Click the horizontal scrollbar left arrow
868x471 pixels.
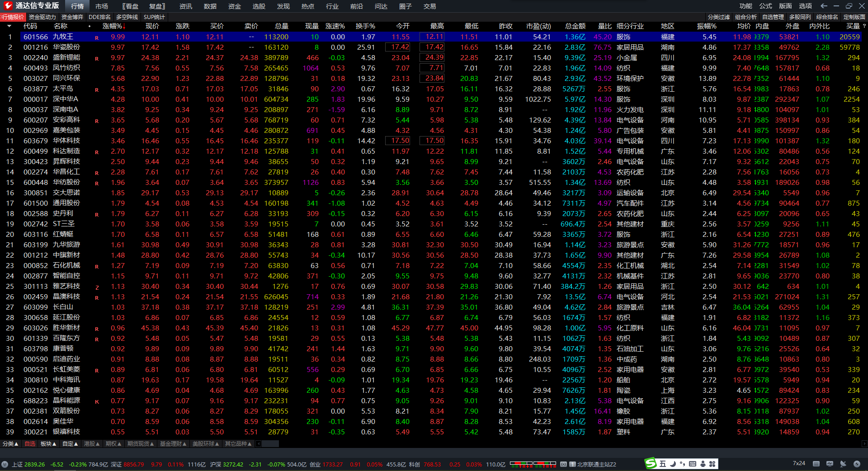point(259,444)
